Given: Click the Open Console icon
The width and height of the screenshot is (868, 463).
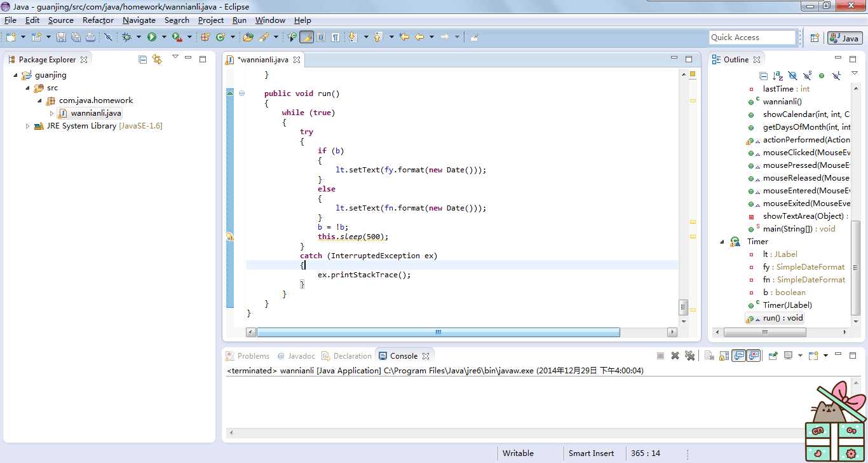Looking at the screenshot, I should (813, 356).
